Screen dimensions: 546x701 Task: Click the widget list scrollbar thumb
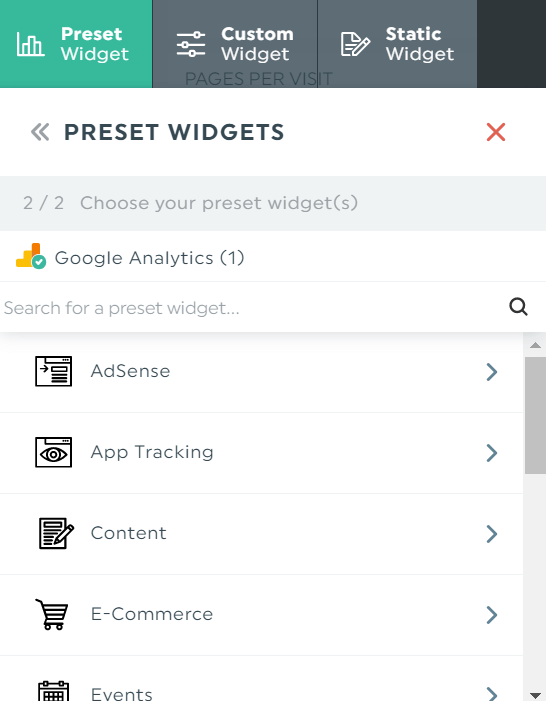coord(535,415)
